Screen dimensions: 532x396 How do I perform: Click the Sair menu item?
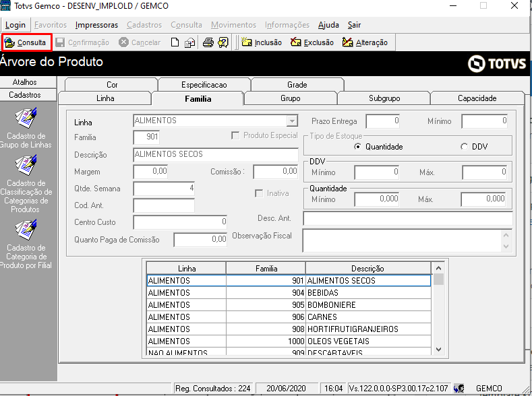[x=354, y=25]
